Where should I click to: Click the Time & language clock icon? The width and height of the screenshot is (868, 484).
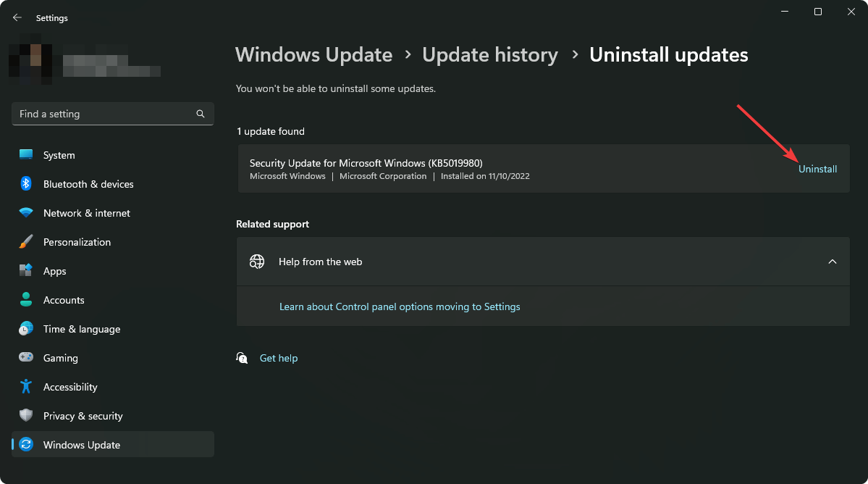pos(26,328)
